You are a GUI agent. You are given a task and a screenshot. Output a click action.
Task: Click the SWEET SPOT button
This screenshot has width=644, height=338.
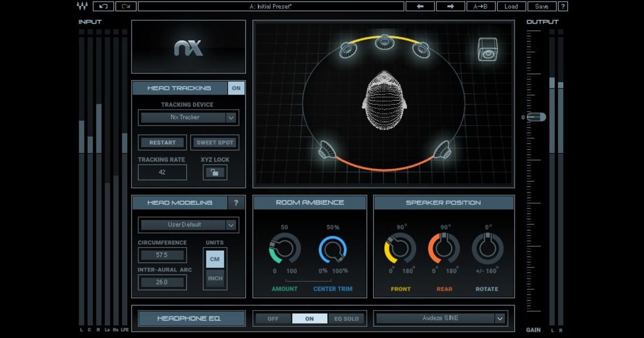(x=215, y=143)
